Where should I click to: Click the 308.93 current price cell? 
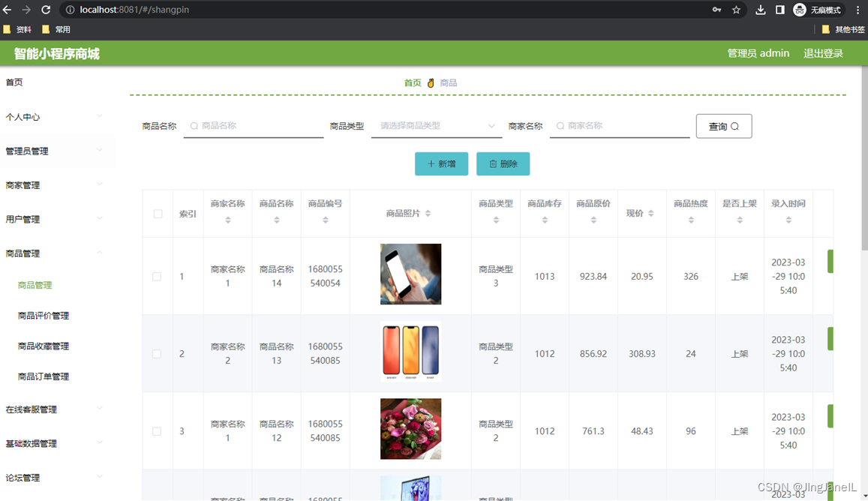pyautogui.click(x=642, y=354)
